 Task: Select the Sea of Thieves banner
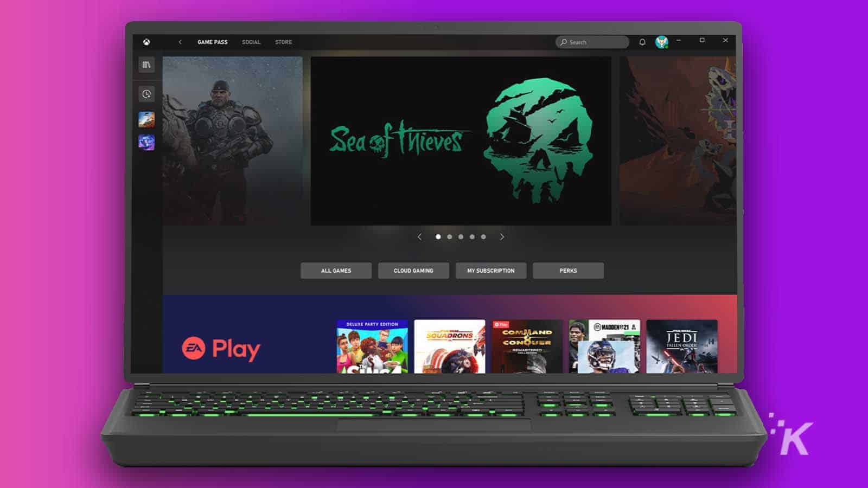pos(461,141)
